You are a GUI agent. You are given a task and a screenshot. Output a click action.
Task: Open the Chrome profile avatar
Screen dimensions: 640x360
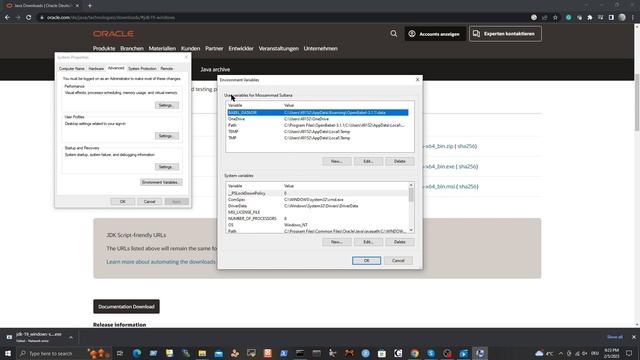(622, 18)
